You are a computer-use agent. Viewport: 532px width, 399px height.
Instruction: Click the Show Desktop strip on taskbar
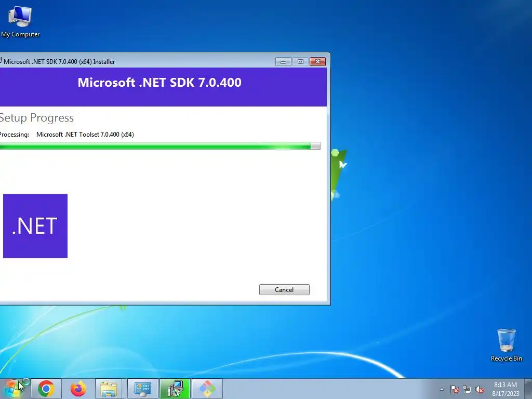pos(529,389)
